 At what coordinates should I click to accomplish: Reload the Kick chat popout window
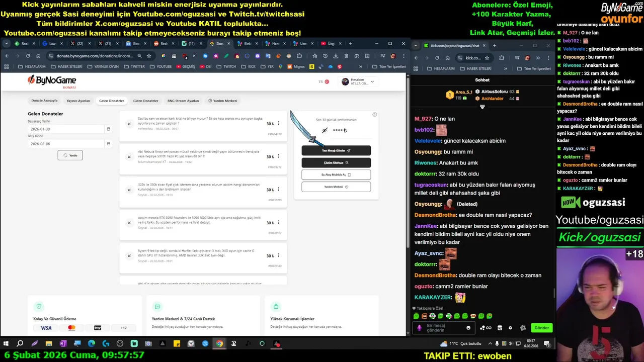(437, 58)
